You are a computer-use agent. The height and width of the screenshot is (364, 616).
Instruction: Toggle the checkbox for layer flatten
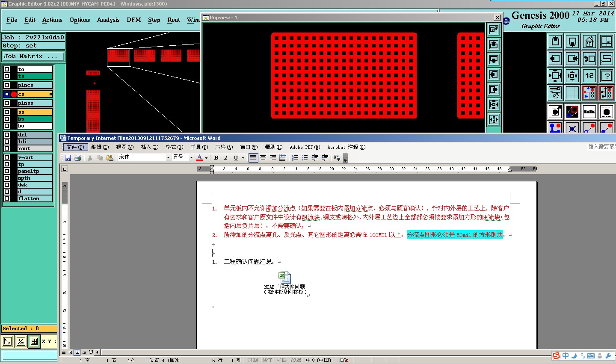click(x=7, y=198)
